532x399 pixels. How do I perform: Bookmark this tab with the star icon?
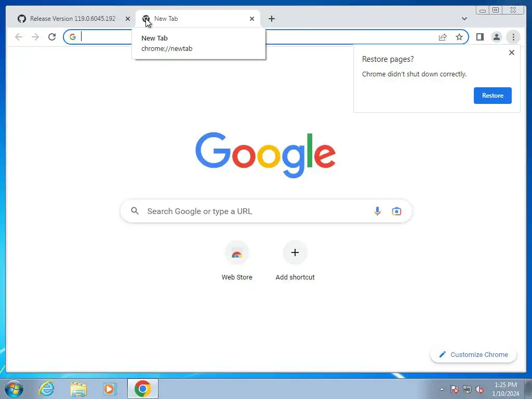(x=459, y=37)
